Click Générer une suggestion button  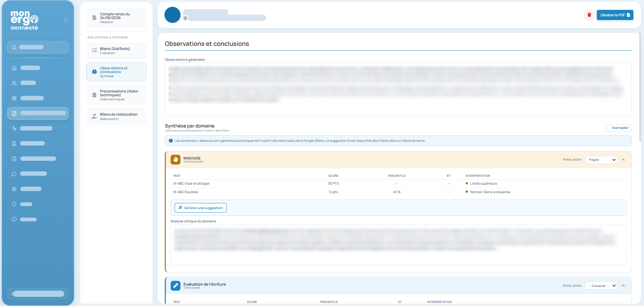tap(201, 208)
